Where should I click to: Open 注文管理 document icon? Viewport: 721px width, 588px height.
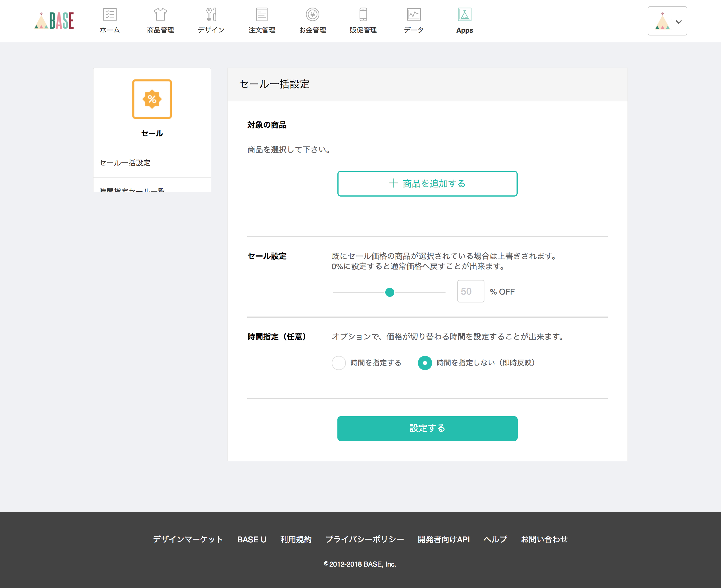(x=262, y=15)
